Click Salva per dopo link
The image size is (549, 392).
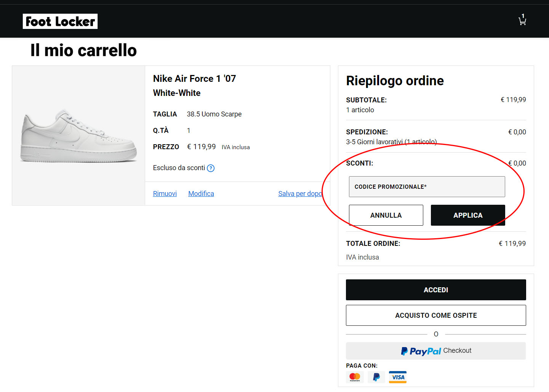point(300,193)
